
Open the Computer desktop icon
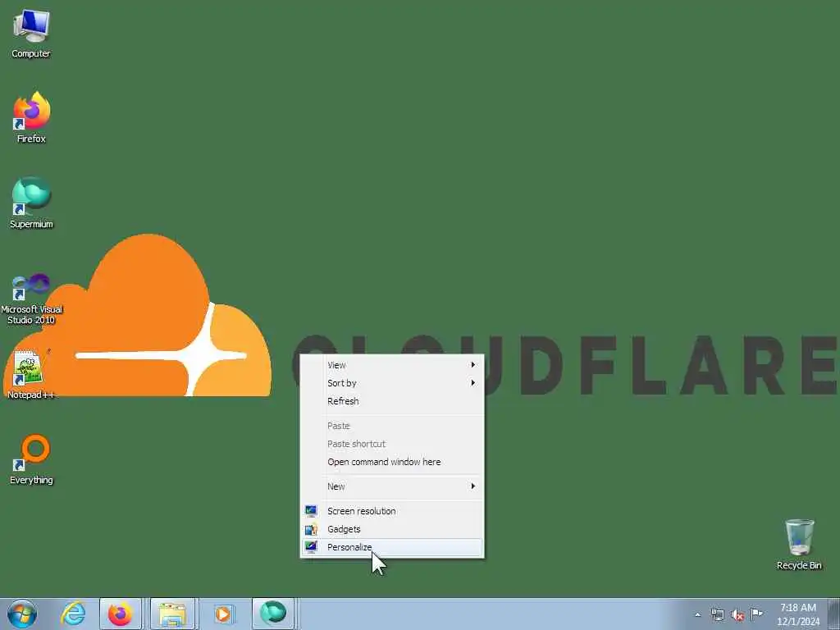pos(31,34)
